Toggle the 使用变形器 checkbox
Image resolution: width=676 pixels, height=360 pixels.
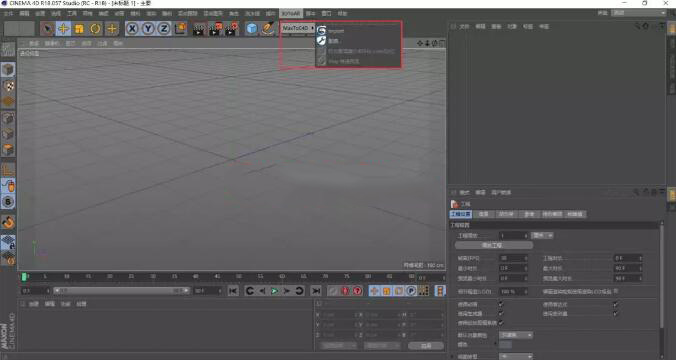(x=616, y=313)
